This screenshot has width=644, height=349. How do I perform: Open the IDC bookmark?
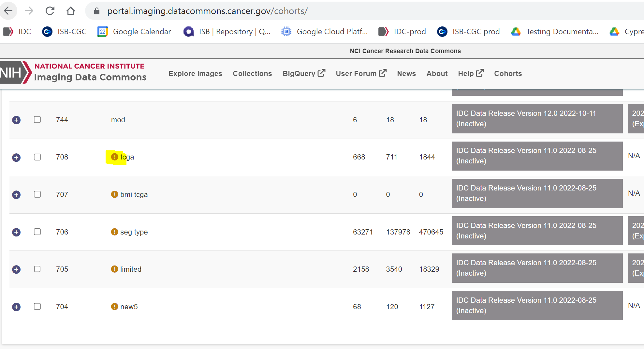point(17,31)
